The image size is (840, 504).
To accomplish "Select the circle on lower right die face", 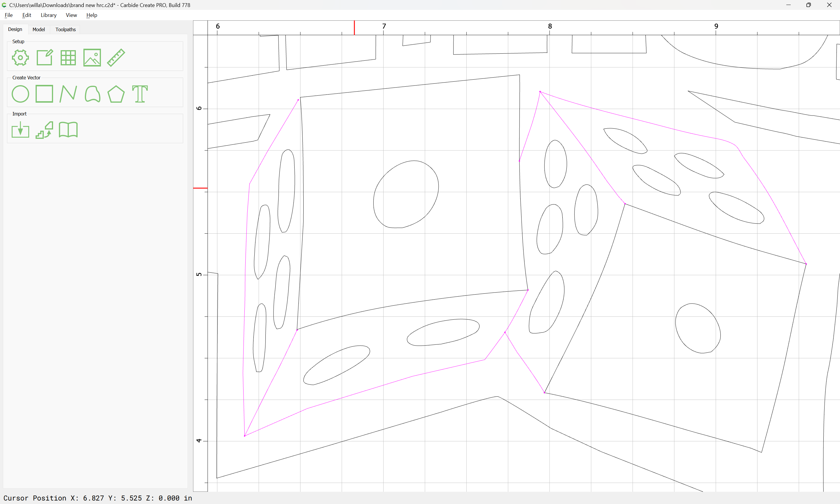I will coord(698,328).
